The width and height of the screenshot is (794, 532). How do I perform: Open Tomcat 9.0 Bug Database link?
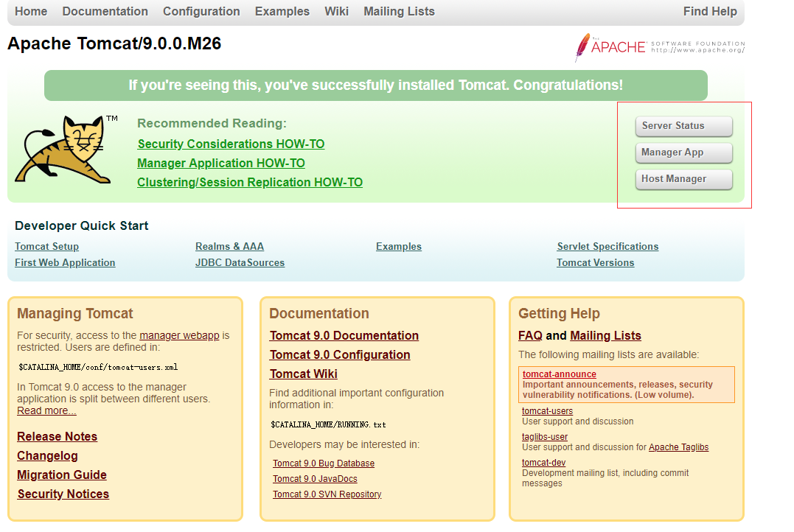click(x=324, y=463)
